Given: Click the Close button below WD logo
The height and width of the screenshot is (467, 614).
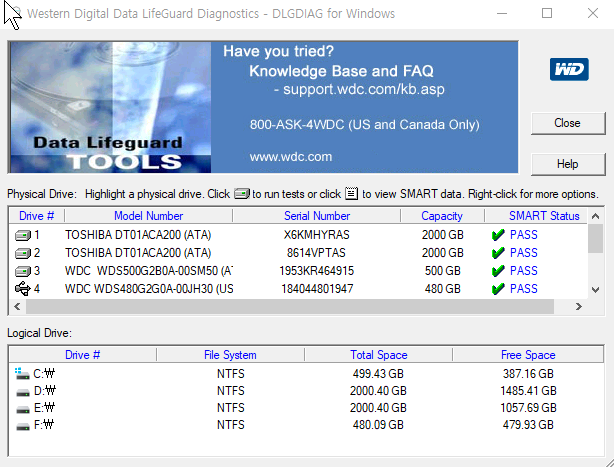Looking at the screenshot, I should 568,123.
